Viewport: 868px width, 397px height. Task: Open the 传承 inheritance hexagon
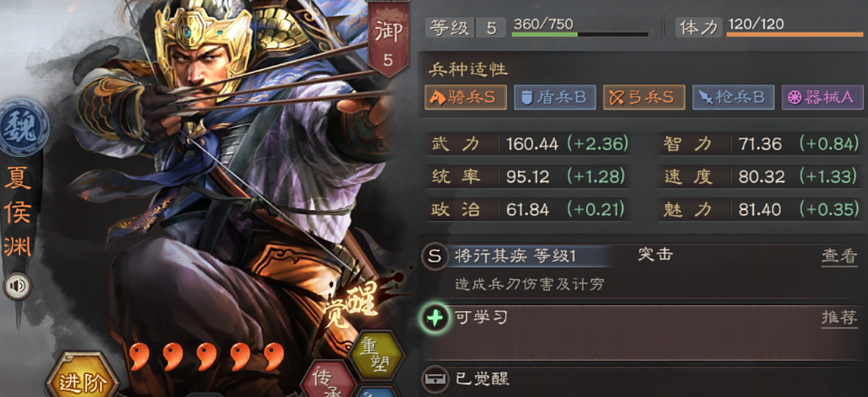coord(327,381)
